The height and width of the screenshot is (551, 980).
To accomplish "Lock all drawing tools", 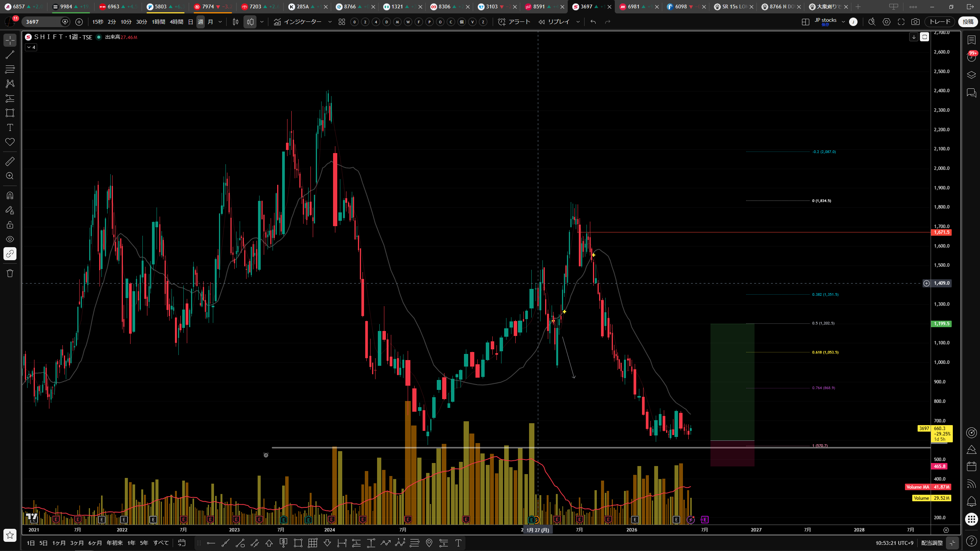I will [10, 225].
